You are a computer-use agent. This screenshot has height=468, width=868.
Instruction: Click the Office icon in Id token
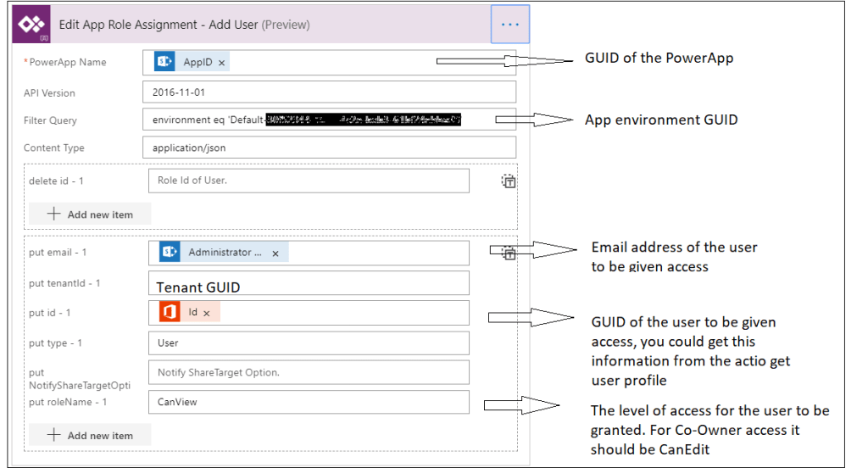[170, 312]
